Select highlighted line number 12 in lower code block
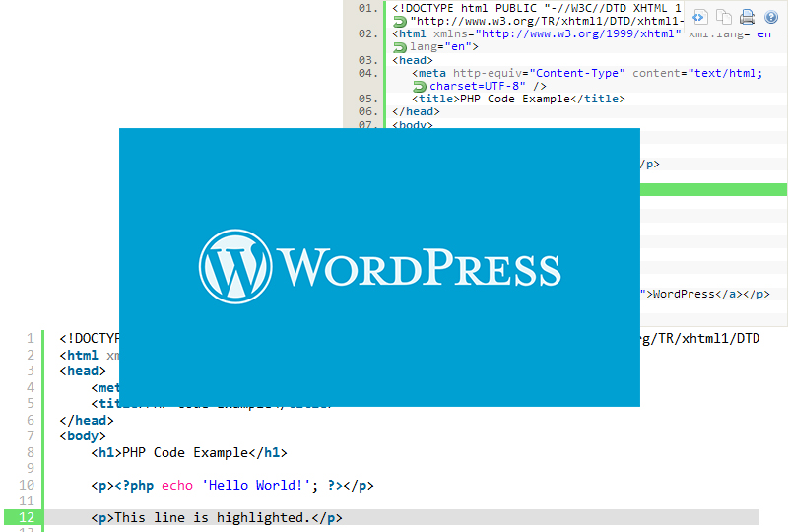 (27, 517)
